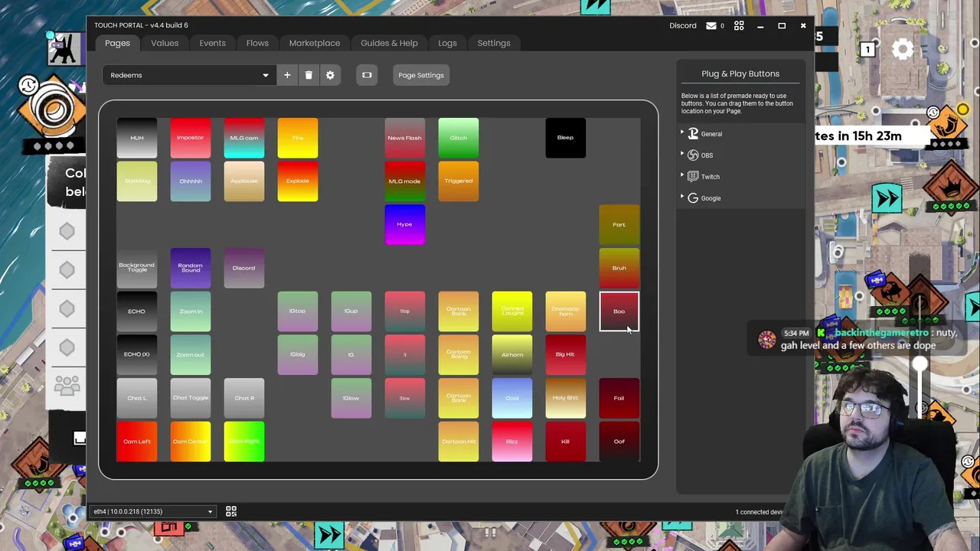
Task: Select the Cam Left tile
Action: pyautogui.click(x=137, y=442)
